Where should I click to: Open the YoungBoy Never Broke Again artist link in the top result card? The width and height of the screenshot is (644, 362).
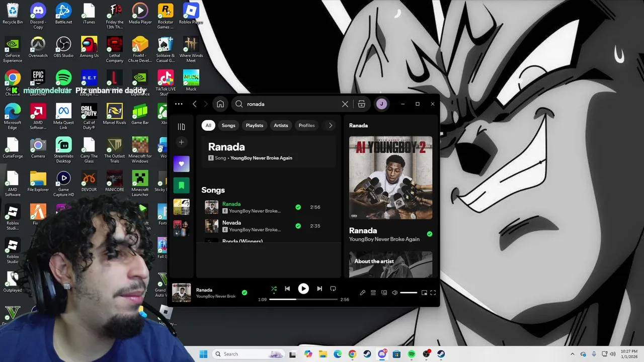tap(261, 158)
